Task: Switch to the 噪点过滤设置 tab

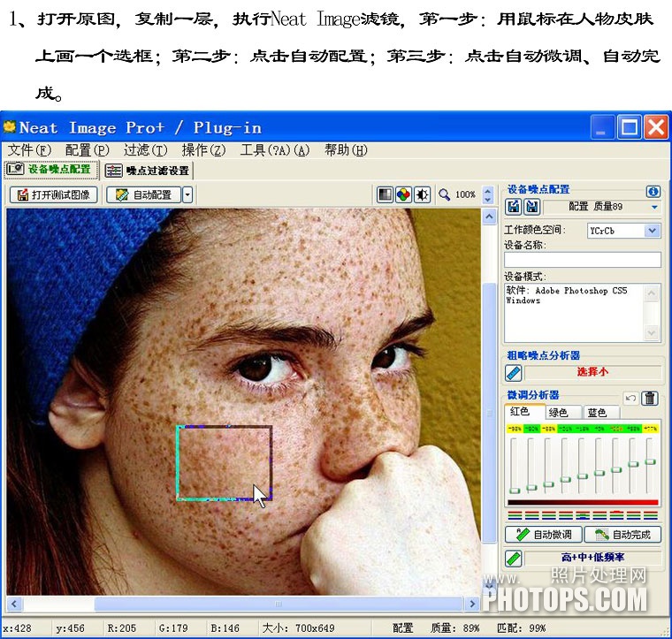Action: click(x=148, y=171)
